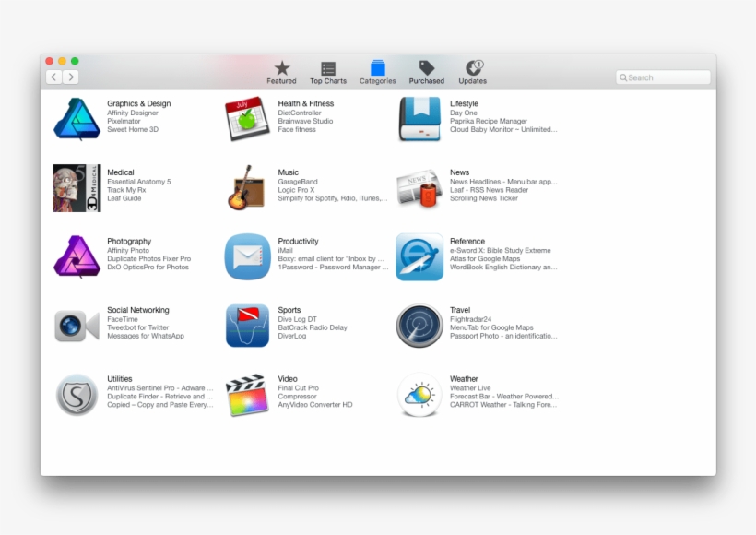Open the Social Networking camera icon
The height and width of the screenshot is (535, 756).
point(77,326)
